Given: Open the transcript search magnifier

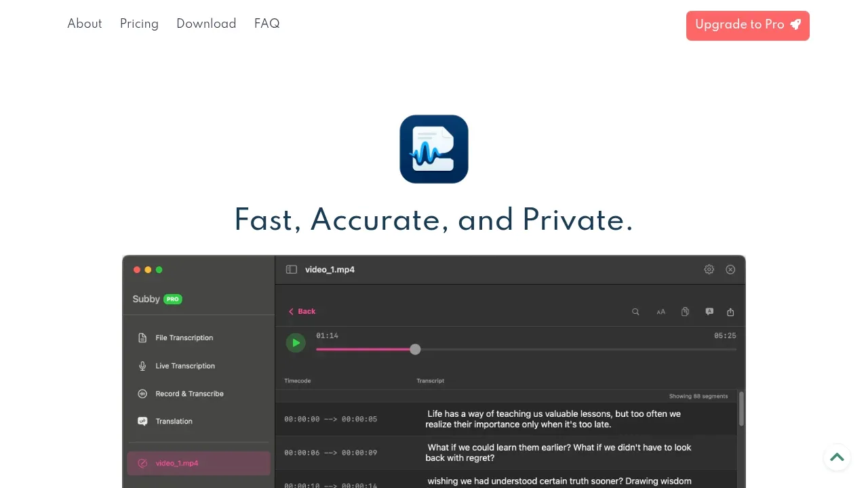Looking at the screenshot, I should pos(635,312).
